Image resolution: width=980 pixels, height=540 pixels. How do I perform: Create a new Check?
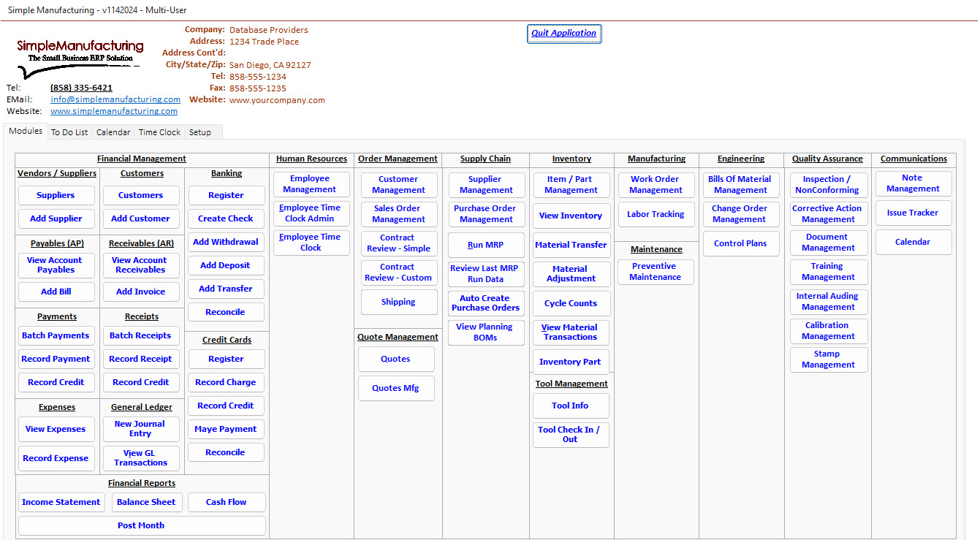point(226,218)
